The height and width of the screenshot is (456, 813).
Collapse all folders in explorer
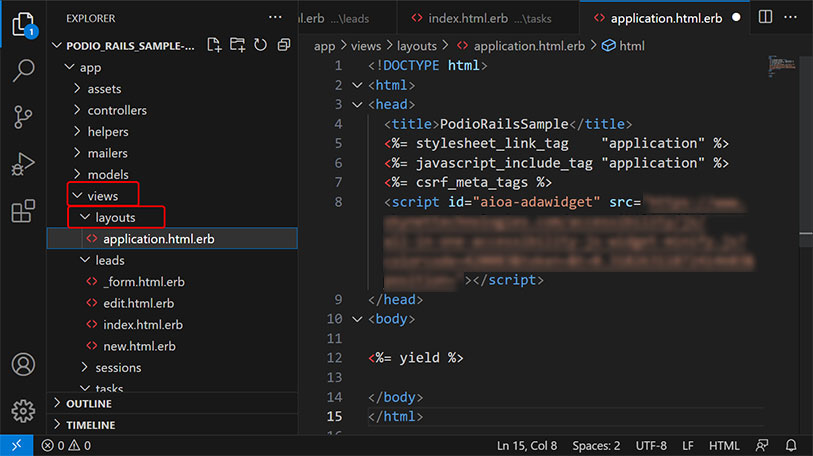tap(284, 45)
